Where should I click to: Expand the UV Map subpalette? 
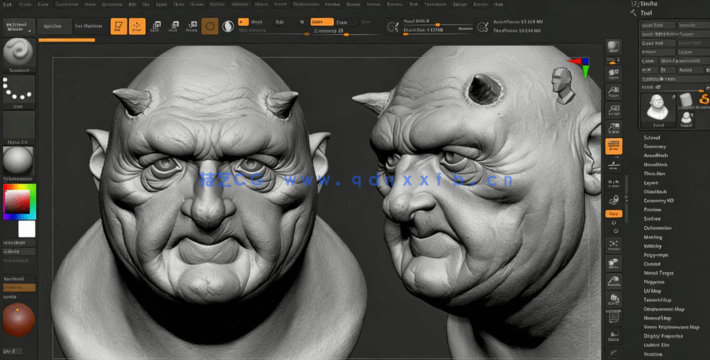(x=652, y=291)
